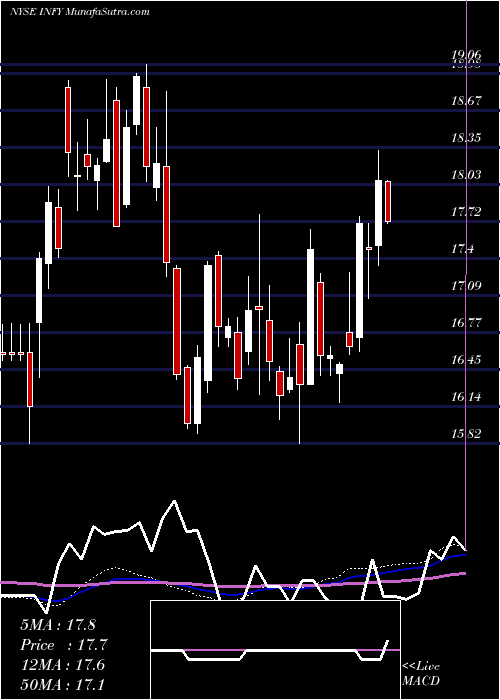
Task: Click the 17.72 price axis label
Action: pyautogui.click(x=467, y=212)
